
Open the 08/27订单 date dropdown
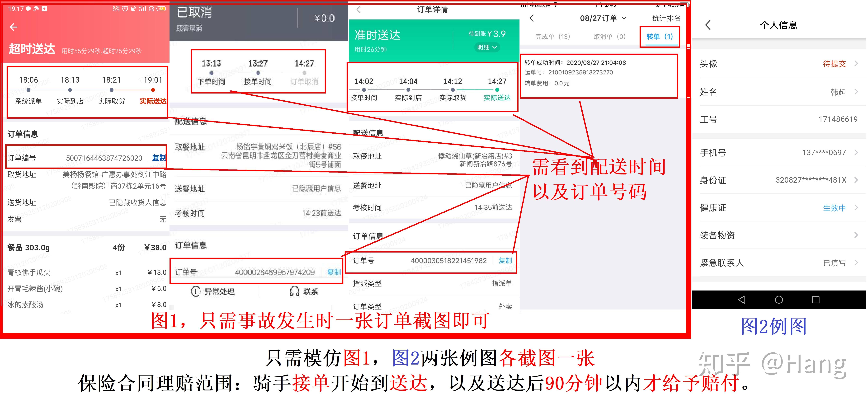[x=603, y=18]
